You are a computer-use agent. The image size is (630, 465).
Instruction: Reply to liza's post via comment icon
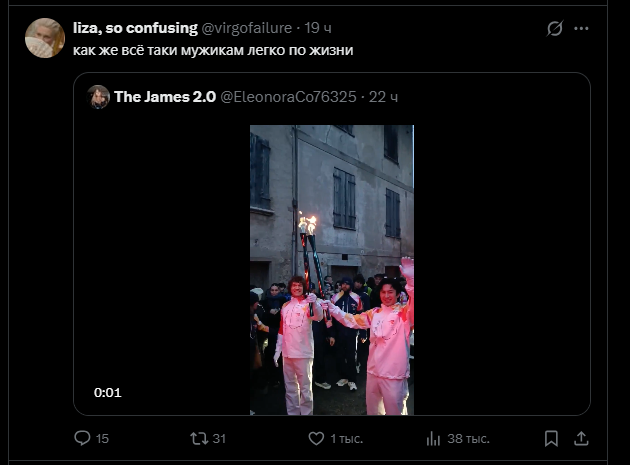click(x=83, y=438)
